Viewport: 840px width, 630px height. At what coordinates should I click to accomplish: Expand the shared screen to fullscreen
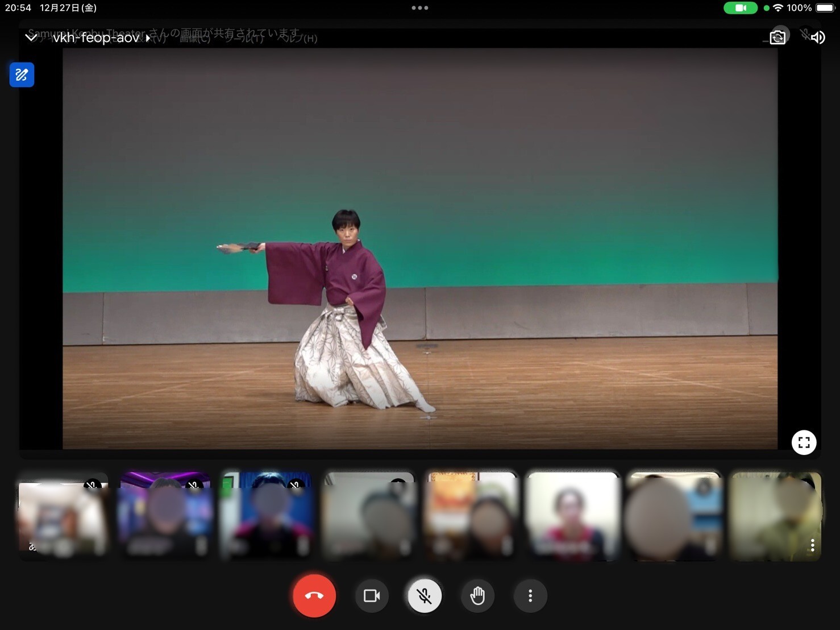(804, 442)
